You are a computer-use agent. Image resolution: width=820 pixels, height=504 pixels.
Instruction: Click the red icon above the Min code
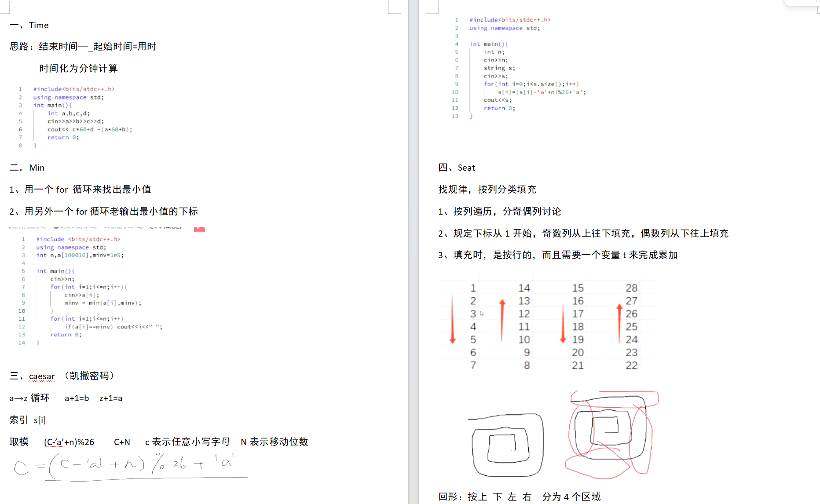coord(199,229)
